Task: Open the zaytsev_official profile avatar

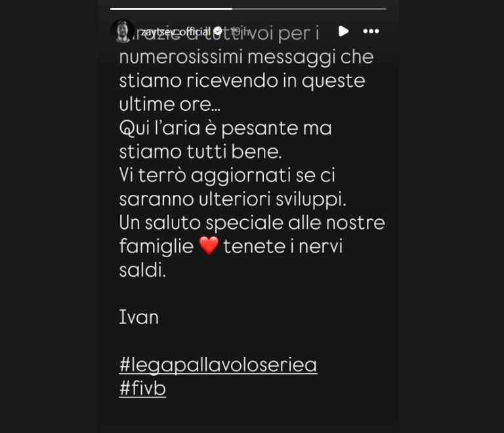Action: (122, 31)
